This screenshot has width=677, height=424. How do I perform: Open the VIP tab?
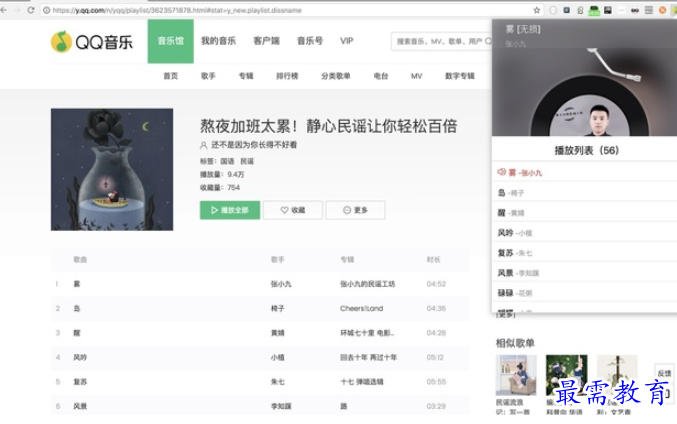[x=346, y=41]
